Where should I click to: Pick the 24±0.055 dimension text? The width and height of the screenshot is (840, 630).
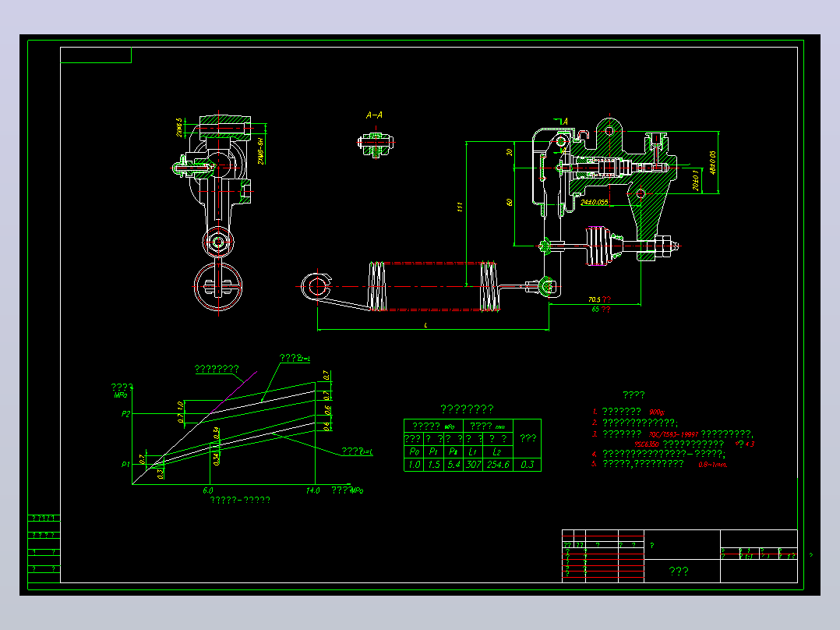click(x=595, y=202)
